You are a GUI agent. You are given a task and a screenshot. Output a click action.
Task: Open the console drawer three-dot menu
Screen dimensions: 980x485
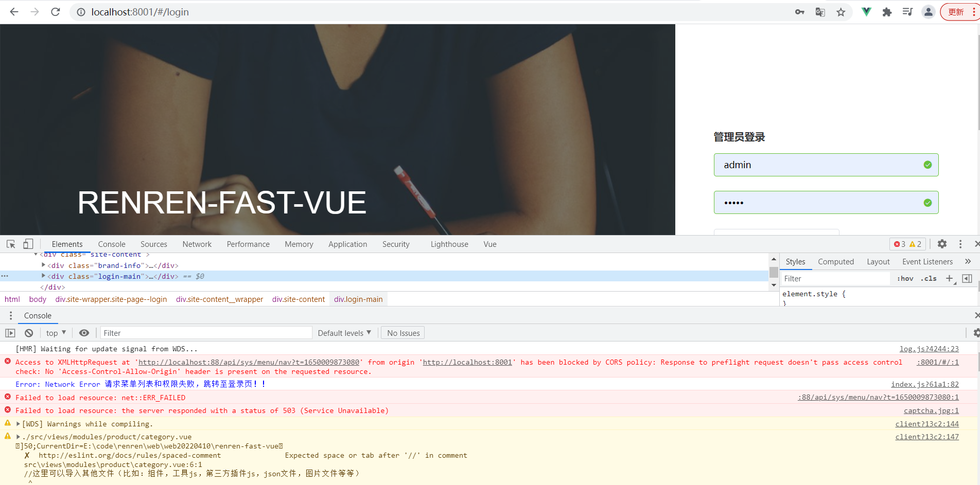pyautogui.click(x=11, y=315)
